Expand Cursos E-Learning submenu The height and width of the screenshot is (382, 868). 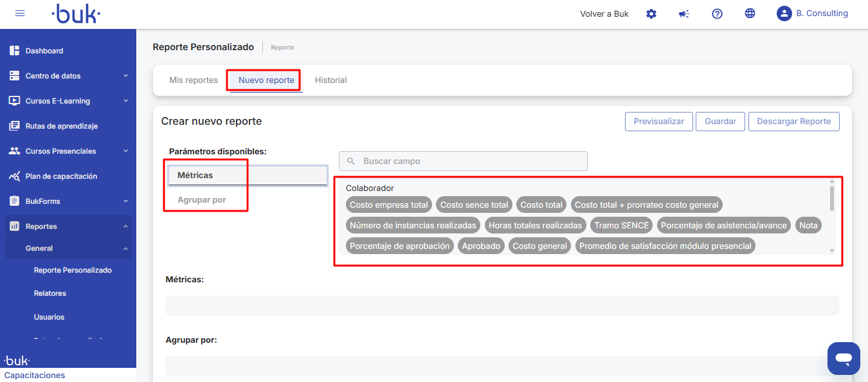pos(125,101)
